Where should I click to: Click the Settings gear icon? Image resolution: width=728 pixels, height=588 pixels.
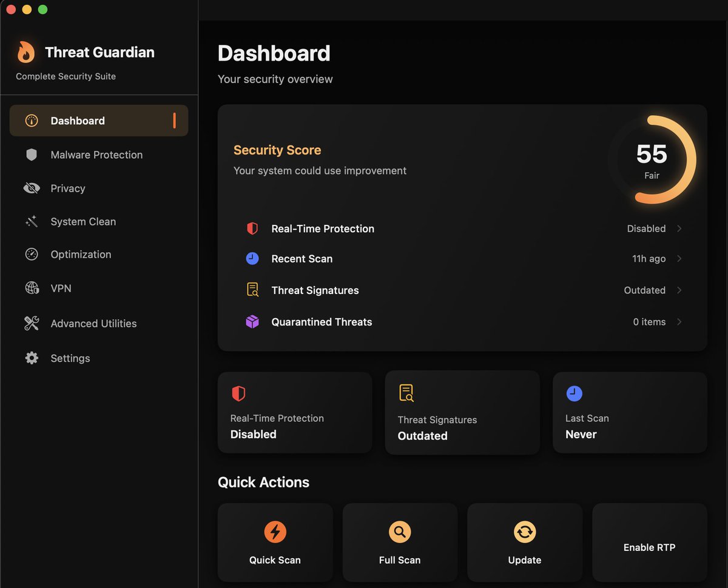pyautogui.click(x=32, y=358)
